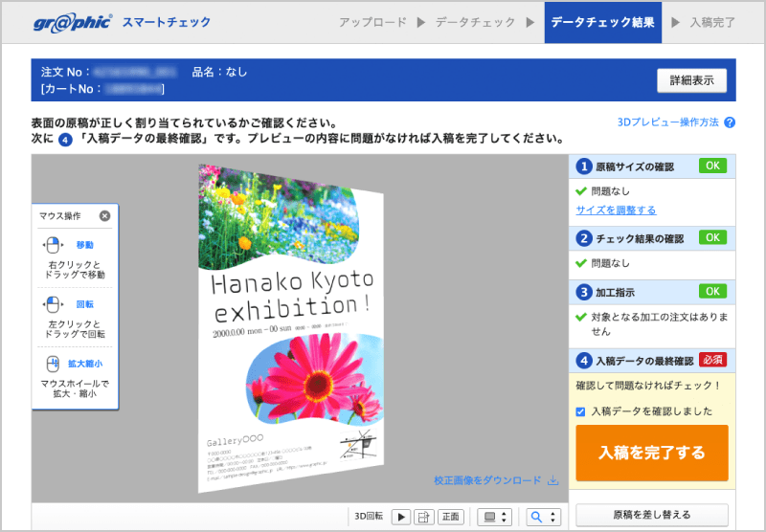Click the 詳細表示 button
This screenshot has height=532, width=766.
pos(691,80)
